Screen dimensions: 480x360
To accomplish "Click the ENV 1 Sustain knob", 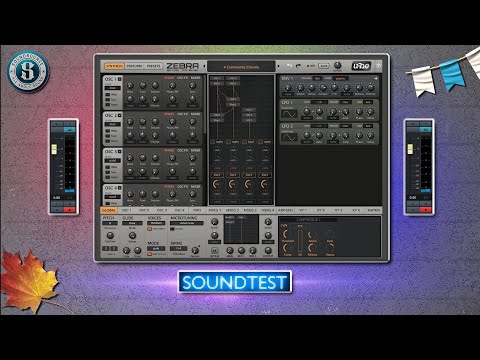I will [323, 88].
